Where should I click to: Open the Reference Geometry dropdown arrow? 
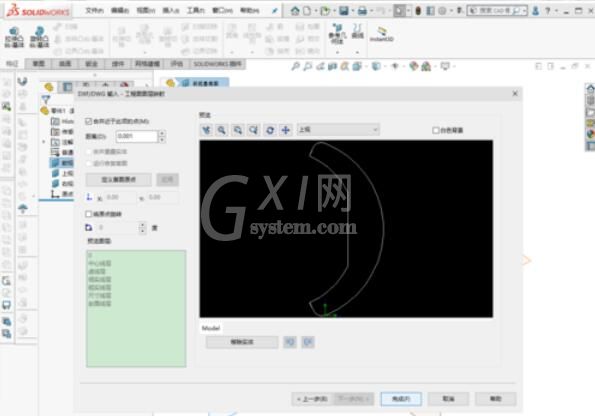pos(337,52)
